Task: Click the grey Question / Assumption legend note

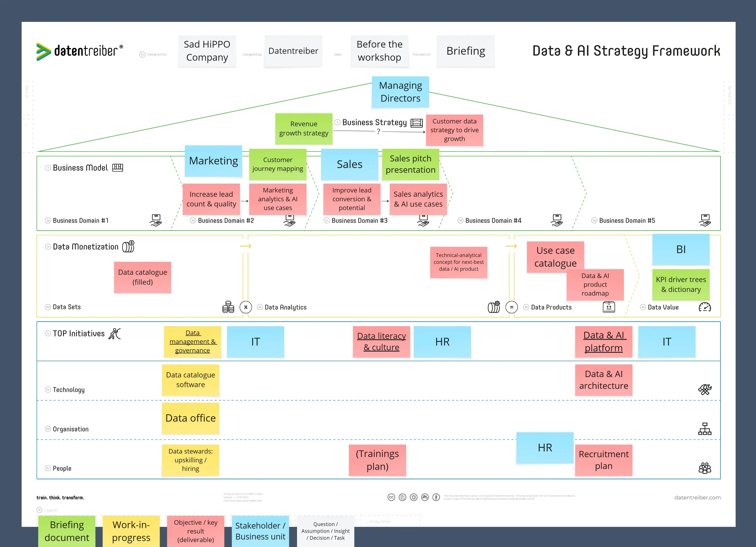Action: [x=325, y=531]
